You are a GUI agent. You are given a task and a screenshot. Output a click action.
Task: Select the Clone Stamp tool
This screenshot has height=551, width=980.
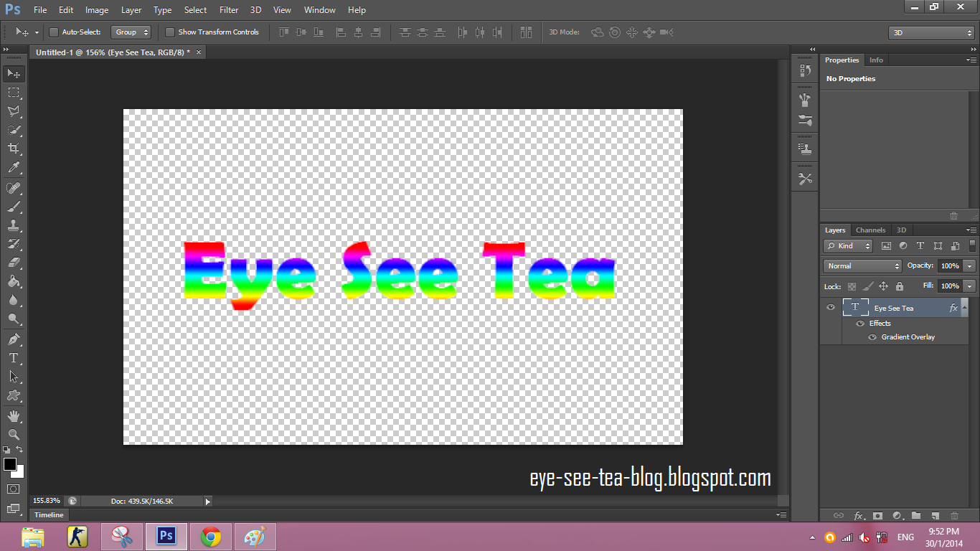pyautogui.click(x=14, y=225)
